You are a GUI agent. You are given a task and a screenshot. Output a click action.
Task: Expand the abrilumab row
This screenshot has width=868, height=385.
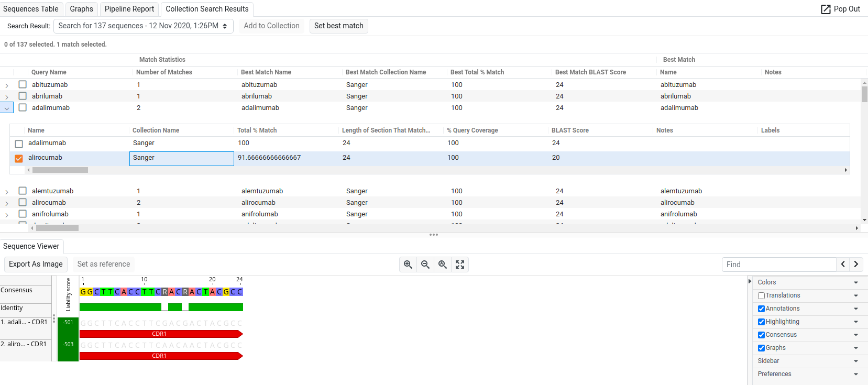7,97
